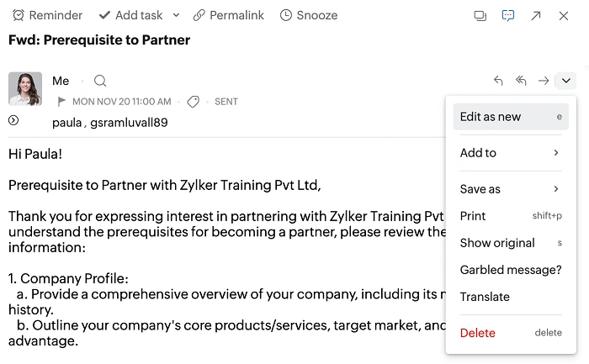The height and width of the screenshot is (364, 589).
Task: Collapse the more actions dropdown
Action: (x=566, y=81)
